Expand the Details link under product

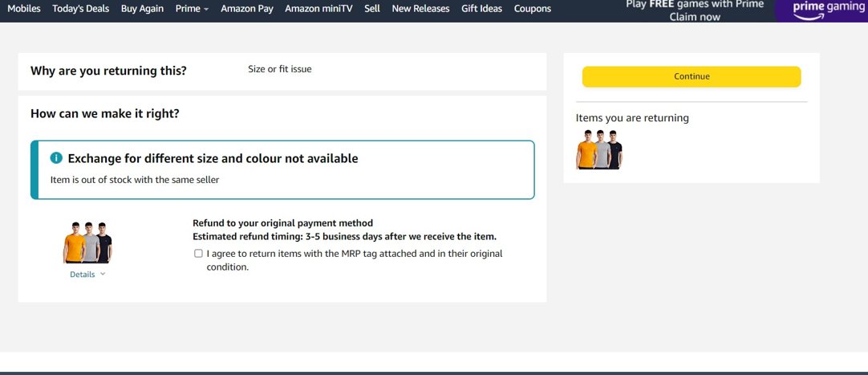87,274
